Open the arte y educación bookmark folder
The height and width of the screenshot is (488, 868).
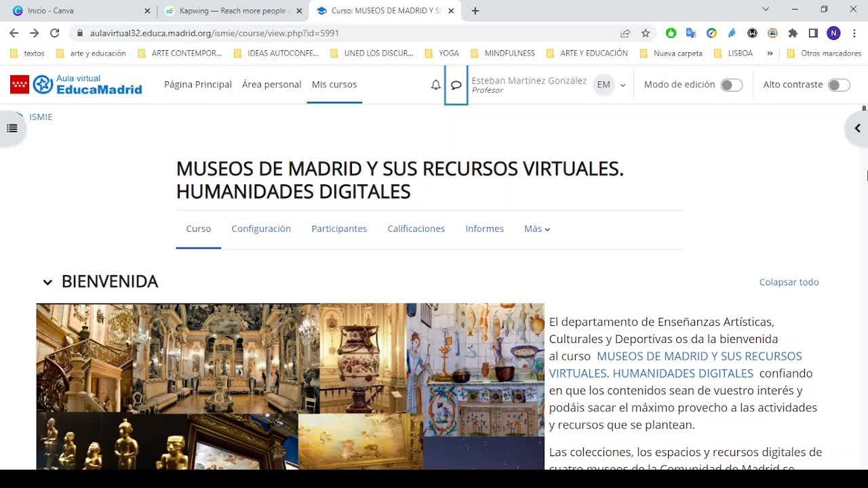point(91,53)
